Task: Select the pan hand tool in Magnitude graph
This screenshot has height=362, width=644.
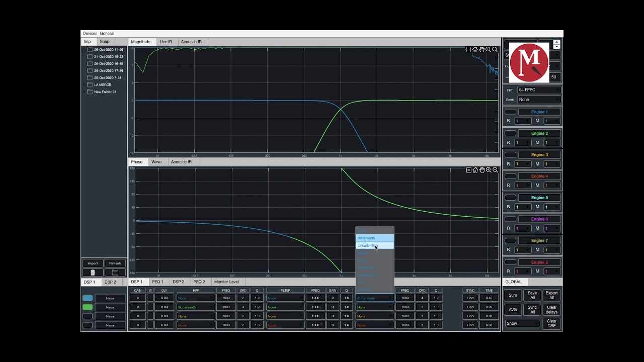Action: tap(481, 50)
